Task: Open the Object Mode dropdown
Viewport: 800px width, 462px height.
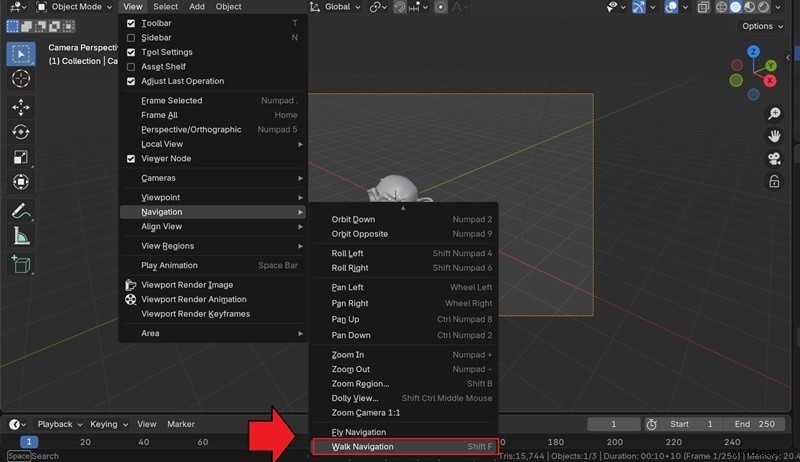Action: coord(74,7)
